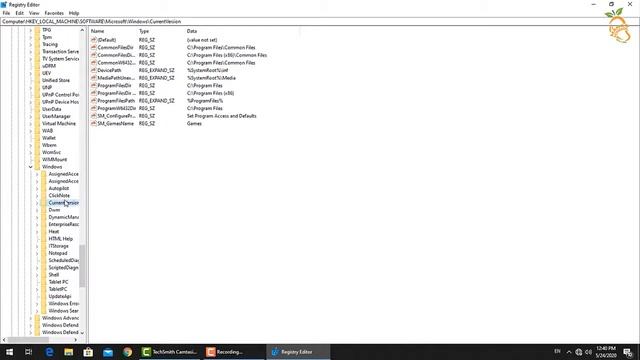Image resolution: width=640 pixels, height=360 pixels.
Task: Open the Favorites menu
Action: click(x=54, y=13)
